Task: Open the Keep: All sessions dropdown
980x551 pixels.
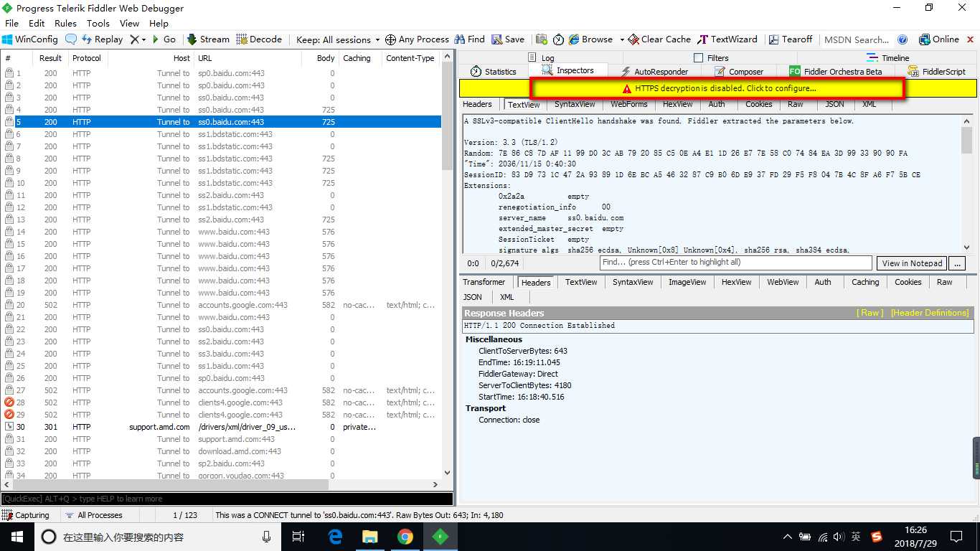Action: point(337,39)
